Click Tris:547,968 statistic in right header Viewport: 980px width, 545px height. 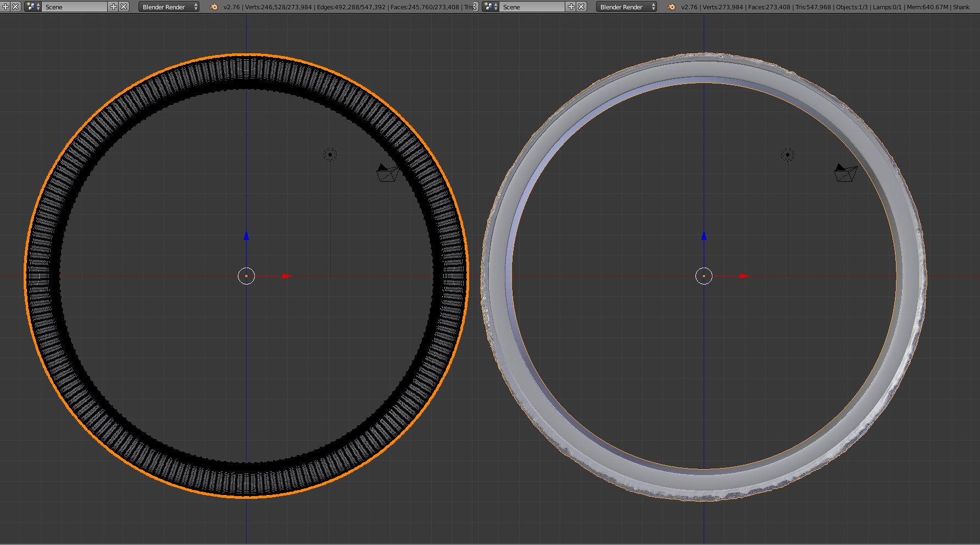click(x=813, y=7)
